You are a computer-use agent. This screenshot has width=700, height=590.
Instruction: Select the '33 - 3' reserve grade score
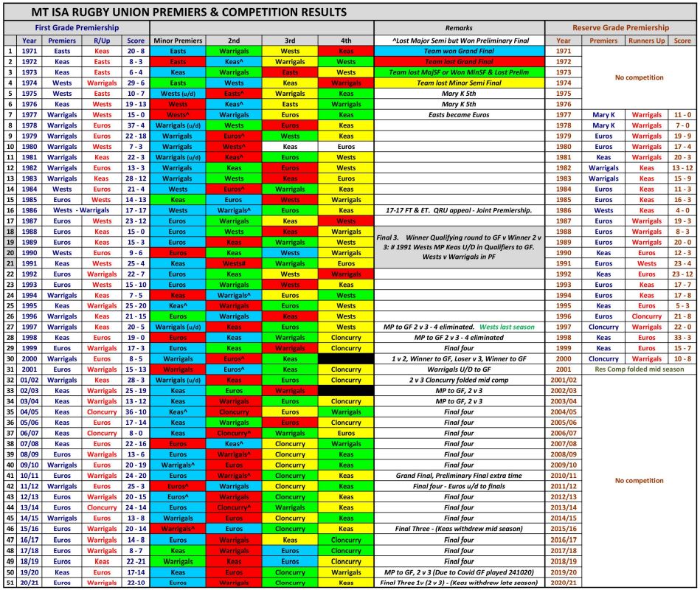[681, 337]
